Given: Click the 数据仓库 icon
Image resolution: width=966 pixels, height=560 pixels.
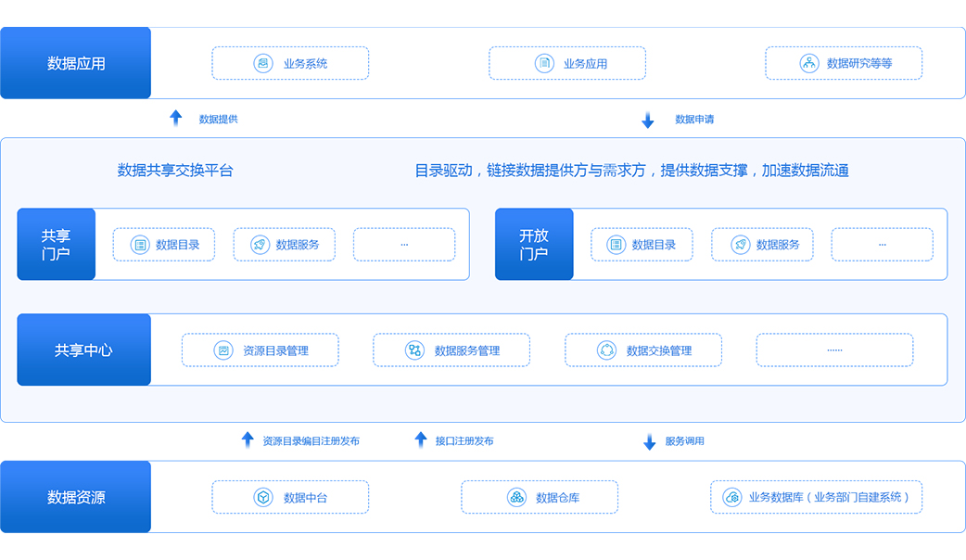Looking at the screenshot, I should [516, 498].
